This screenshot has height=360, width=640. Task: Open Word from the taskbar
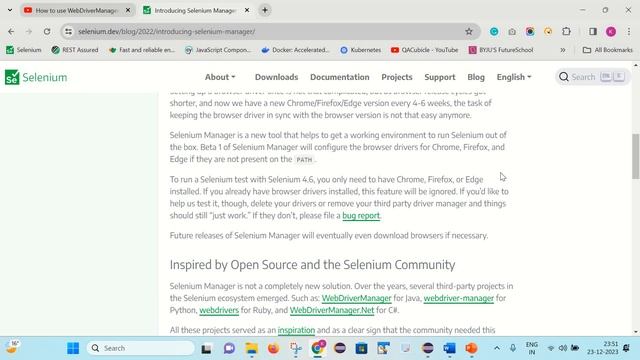449,348
